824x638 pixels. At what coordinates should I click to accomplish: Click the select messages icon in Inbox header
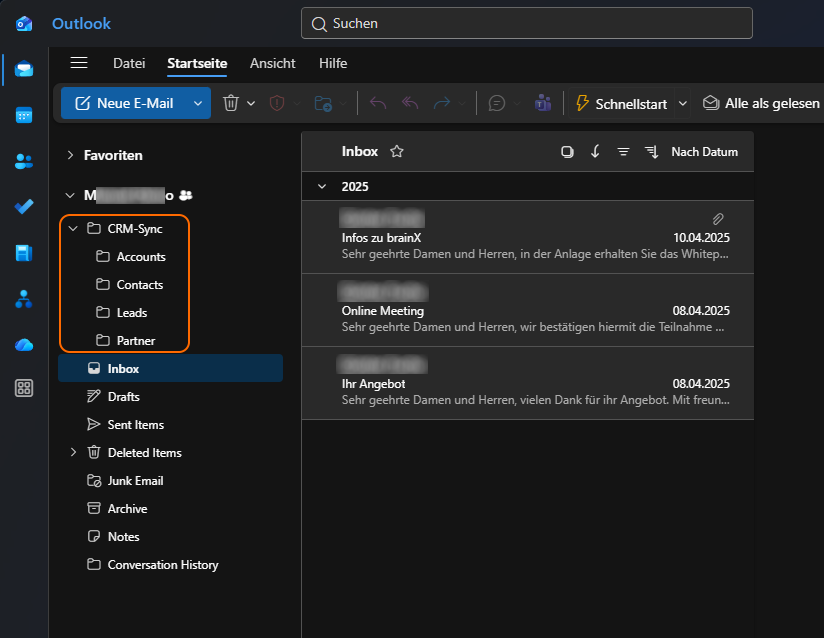(567, 152)
